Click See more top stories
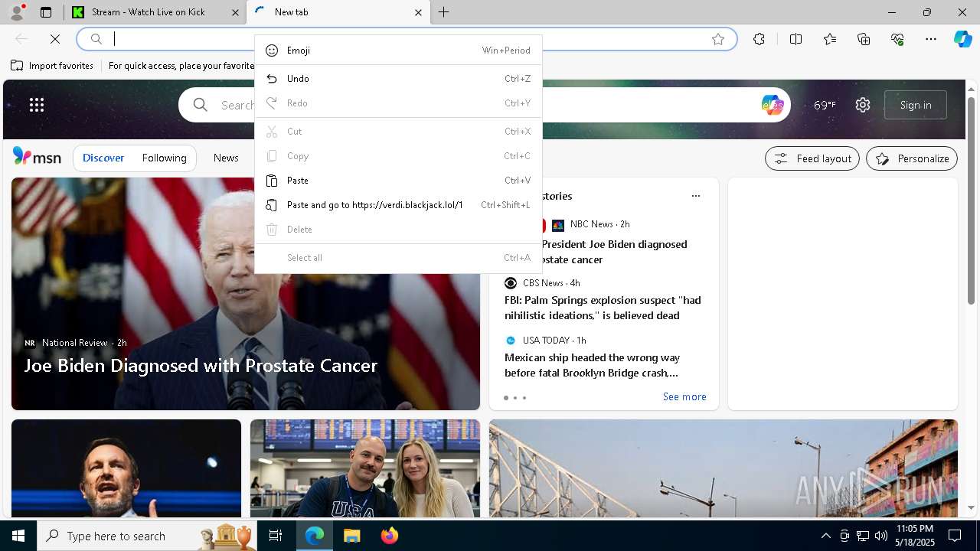Viewport: 980px width, 551px height. [684, 396]
